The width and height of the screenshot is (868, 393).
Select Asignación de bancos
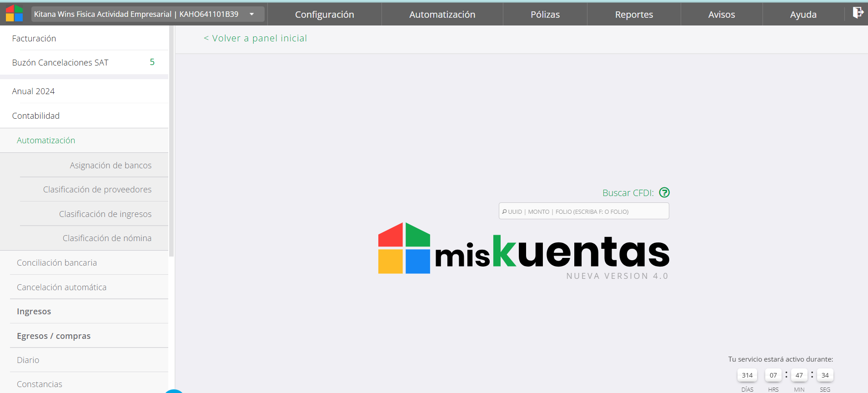pyautogui.click(x=110, y=166)
